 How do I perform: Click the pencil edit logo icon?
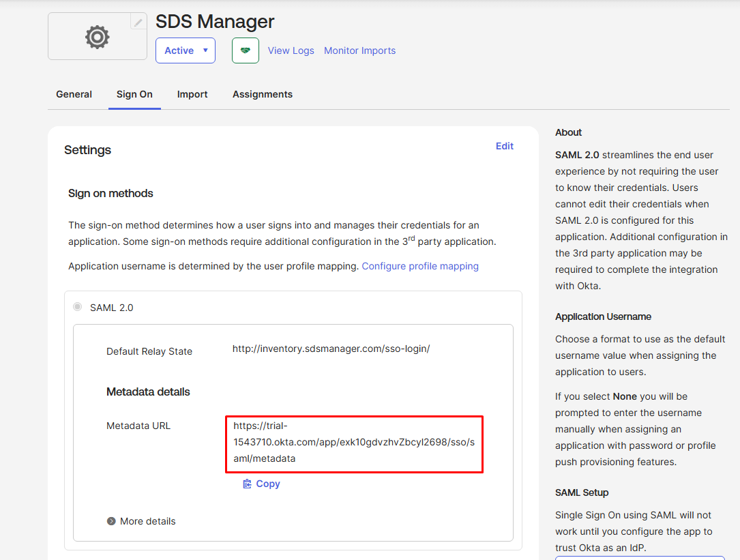pos(138,22)
